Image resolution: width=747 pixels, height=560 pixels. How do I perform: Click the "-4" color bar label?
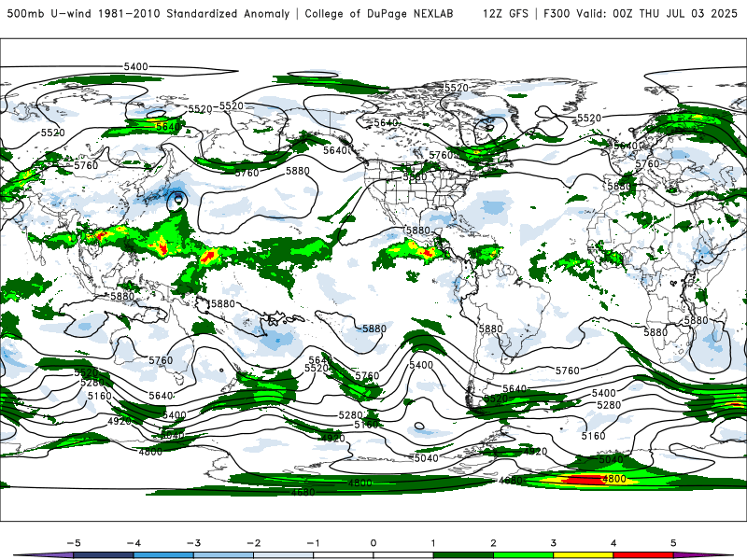pyautogui.click(x=134, y=543)
